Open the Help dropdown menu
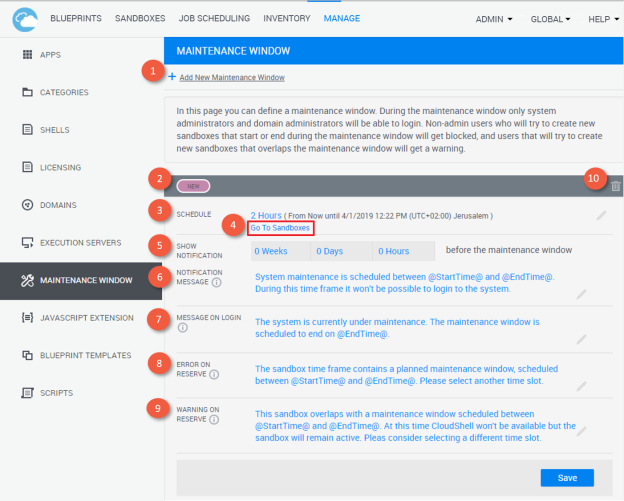The height and width of the screenshot is (501, 624). (x=602, y=19)
